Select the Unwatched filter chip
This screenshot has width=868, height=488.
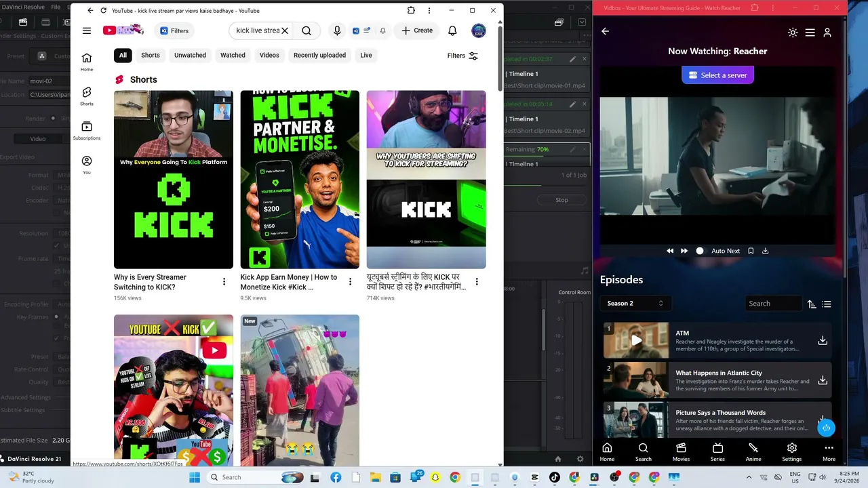190,55
